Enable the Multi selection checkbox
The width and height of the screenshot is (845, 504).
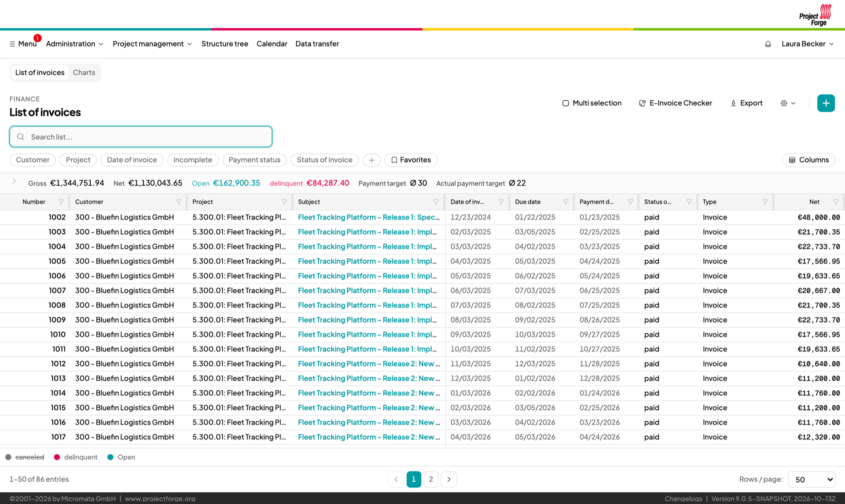point(566,103)
